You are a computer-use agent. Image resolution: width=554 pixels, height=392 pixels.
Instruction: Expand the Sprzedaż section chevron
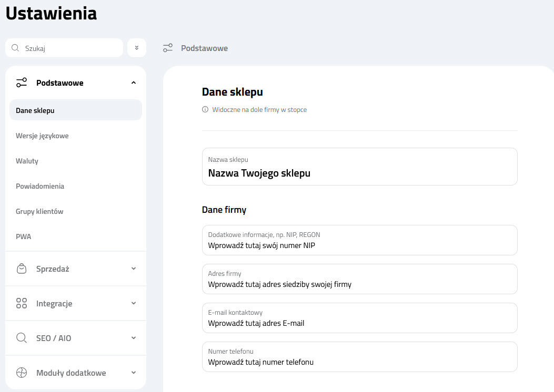(134, 269)
